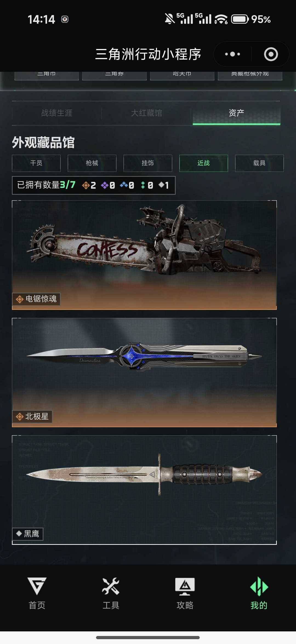Image resolution: width=296 pixels, height=644 pixels.
Task: Switch to 战绩生涯 tab
Action: tap(57, 113)
